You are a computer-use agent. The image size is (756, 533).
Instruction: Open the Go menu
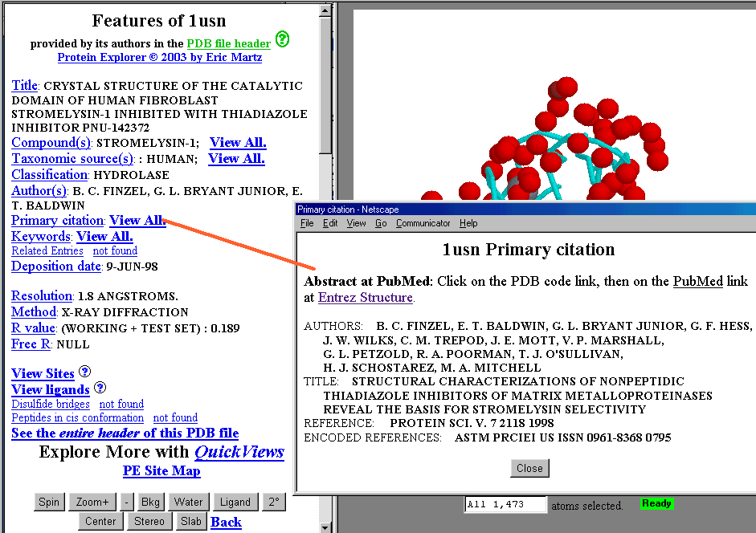(x=381, y=223)
